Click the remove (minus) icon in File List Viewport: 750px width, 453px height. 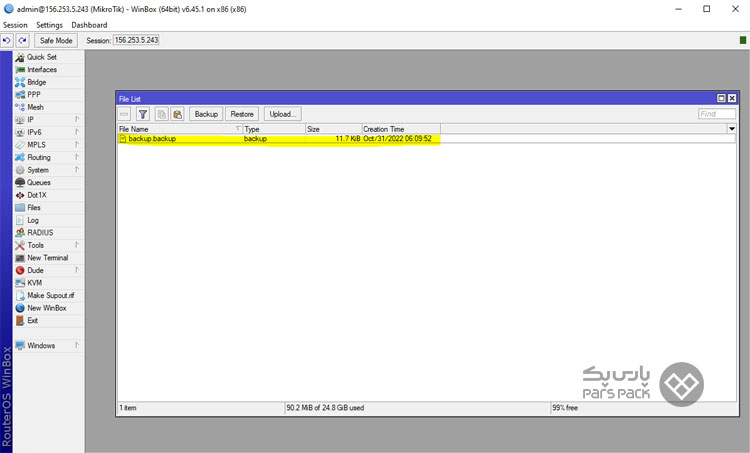(x=125, y=114)
